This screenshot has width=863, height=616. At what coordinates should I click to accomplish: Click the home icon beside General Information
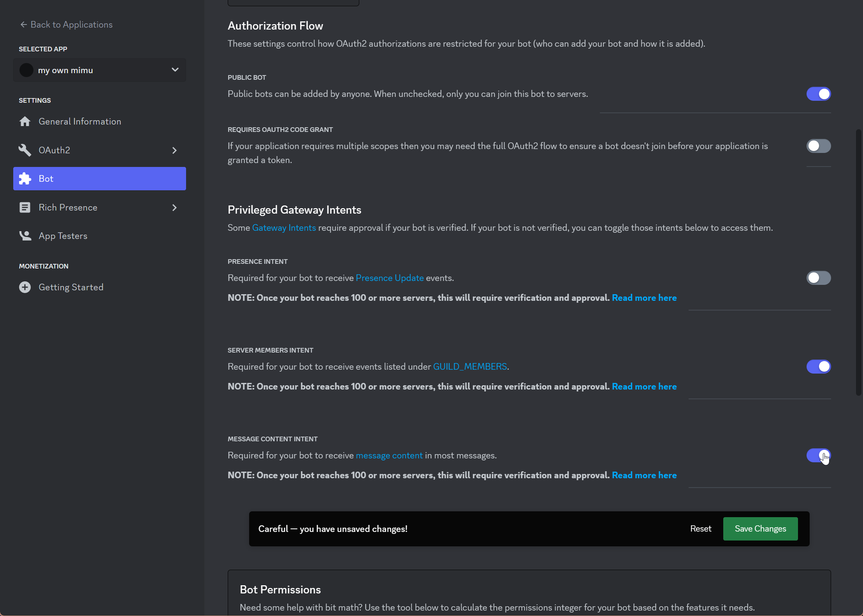25,121
